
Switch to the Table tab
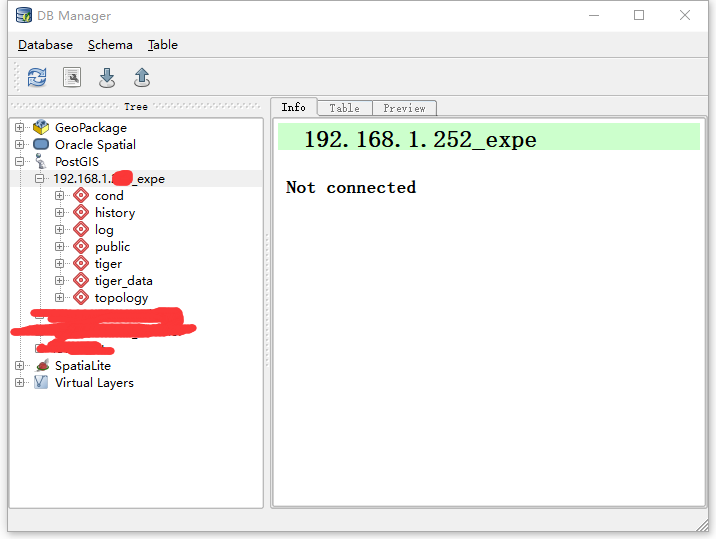click(344, 108)
